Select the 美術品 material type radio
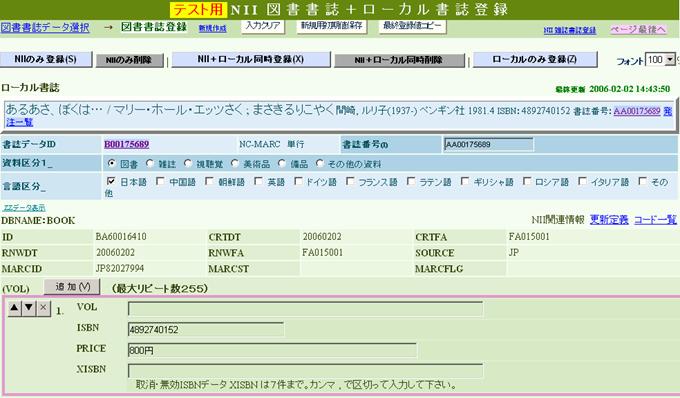Image resolution: width=680 pixels, height=398 pixels. tap(235, 163)
